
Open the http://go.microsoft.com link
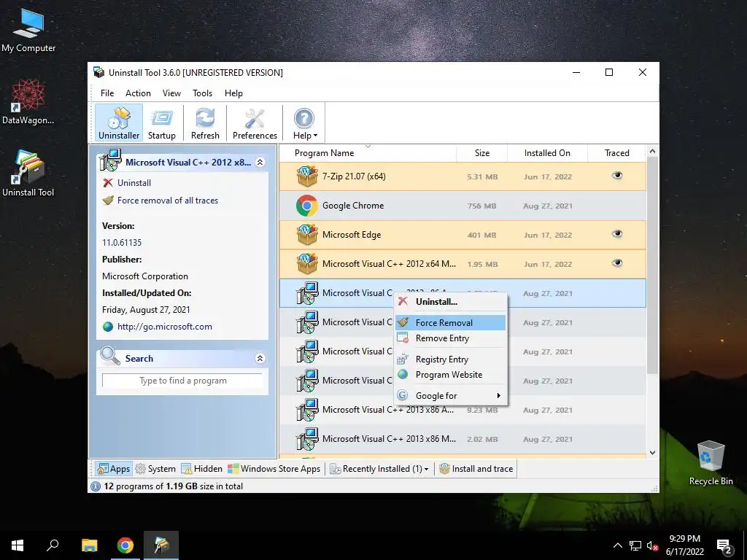(x=164, y=327)
